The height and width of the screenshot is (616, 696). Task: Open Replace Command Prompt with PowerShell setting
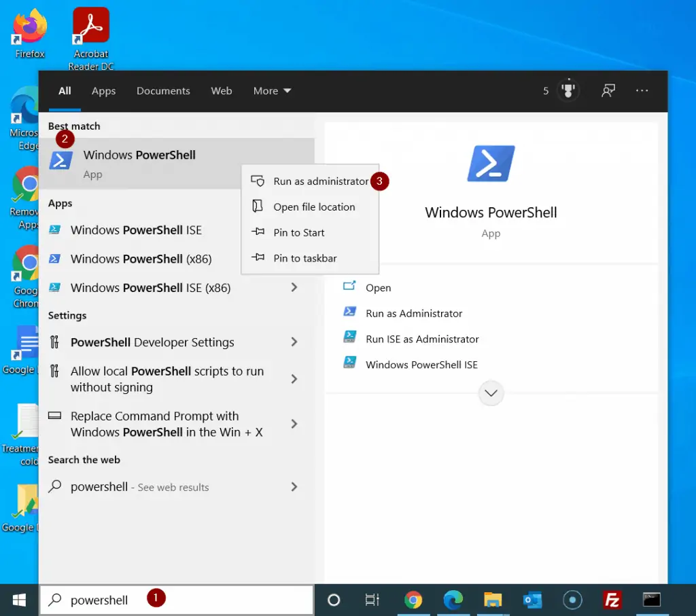(177, 424)
